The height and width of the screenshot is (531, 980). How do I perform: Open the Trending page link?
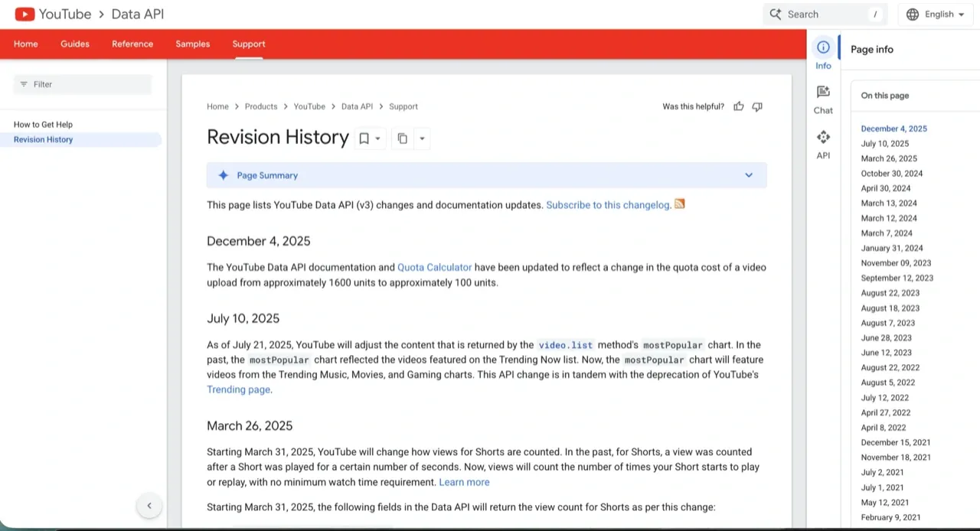point(238,389)
